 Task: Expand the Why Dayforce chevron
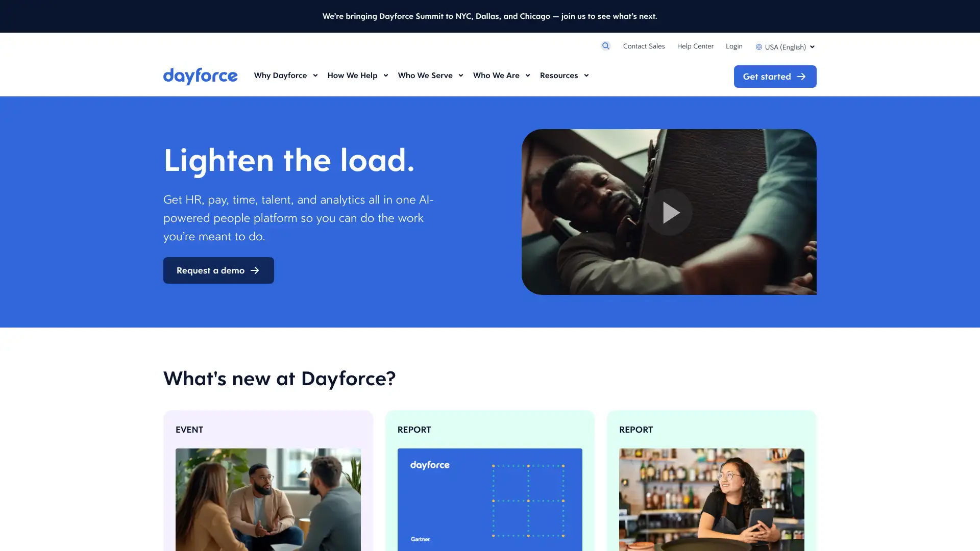pyautogui.click(x=315, y=76)
